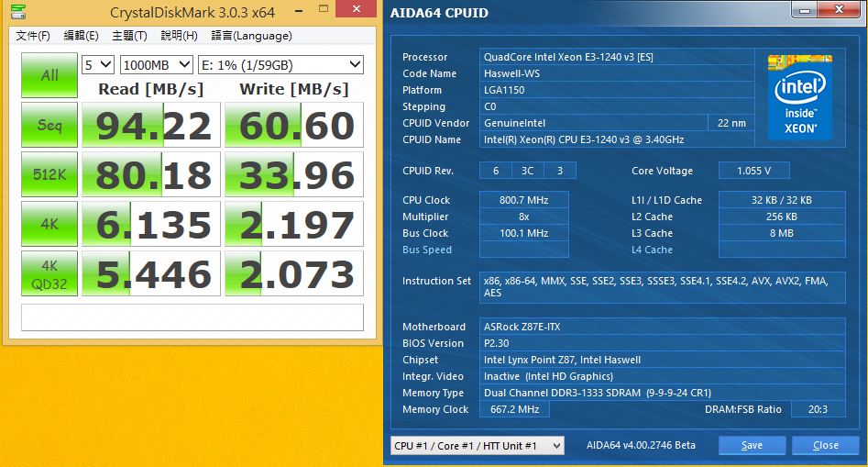Close the AIDA64 CPUID window with X
This screenshot has height=467, width=868.
(839, 10)
